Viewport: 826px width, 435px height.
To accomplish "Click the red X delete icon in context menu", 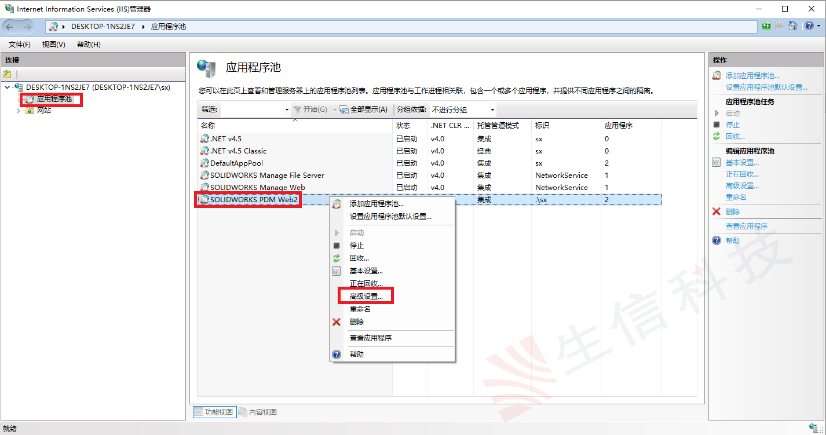I will click(x=337, y=322).
